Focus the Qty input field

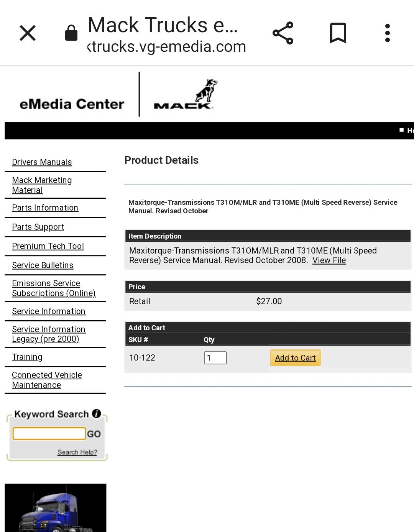pos(215,357)
